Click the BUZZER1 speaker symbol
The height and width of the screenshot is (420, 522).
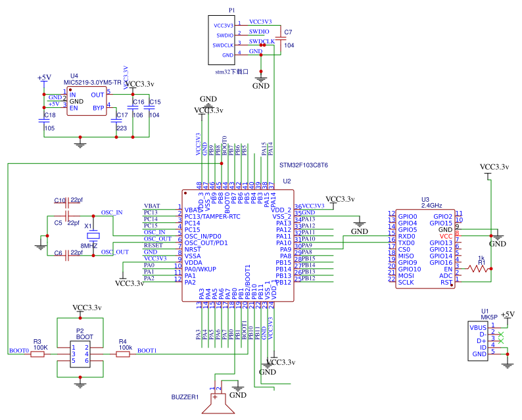(x=218, y=404)
